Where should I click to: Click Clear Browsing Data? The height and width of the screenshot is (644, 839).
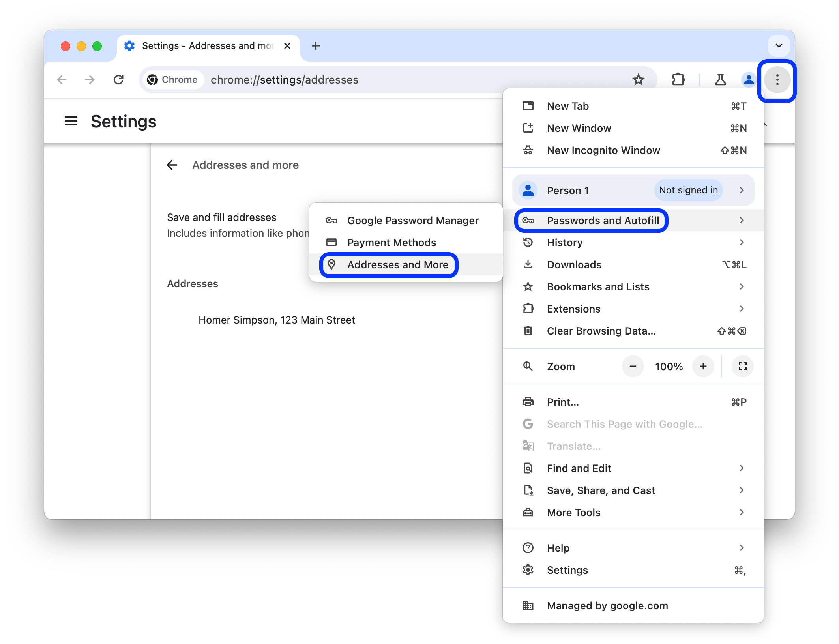[x=601, y=331]
